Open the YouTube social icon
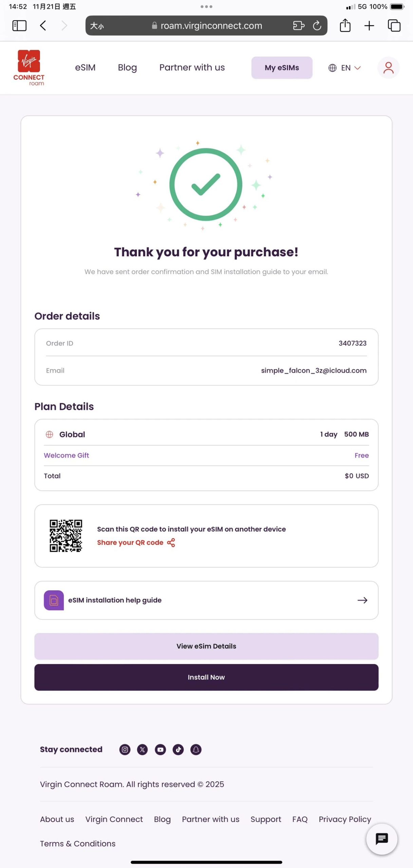 (x=160, y=749)
